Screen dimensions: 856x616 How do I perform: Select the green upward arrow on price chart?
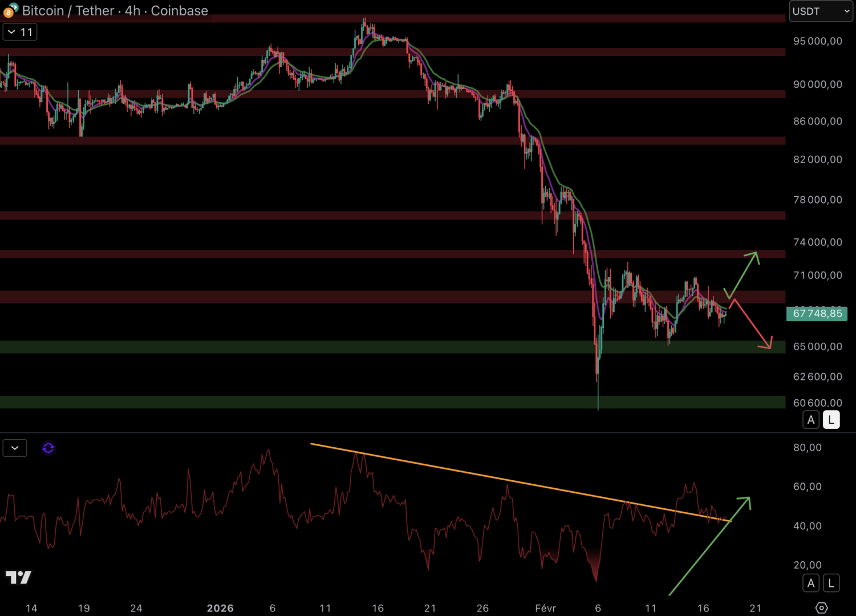743,274
